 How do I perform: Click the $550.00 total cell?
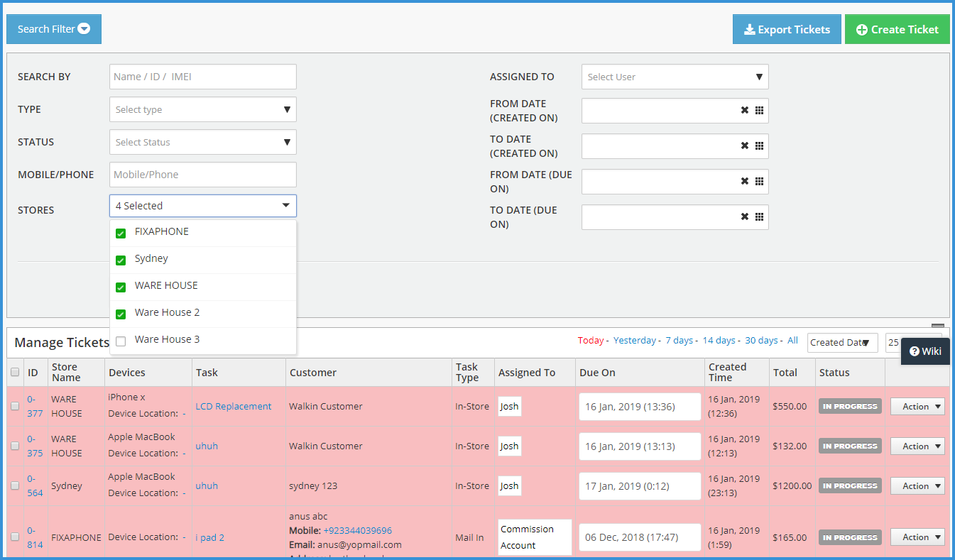click(790, 407)
